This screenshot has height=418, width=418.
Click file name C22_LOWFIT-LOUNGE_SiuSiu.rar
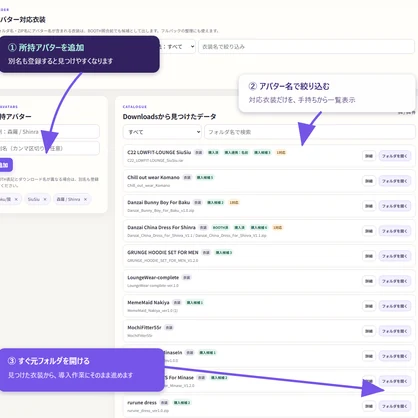tap(155, 160)
